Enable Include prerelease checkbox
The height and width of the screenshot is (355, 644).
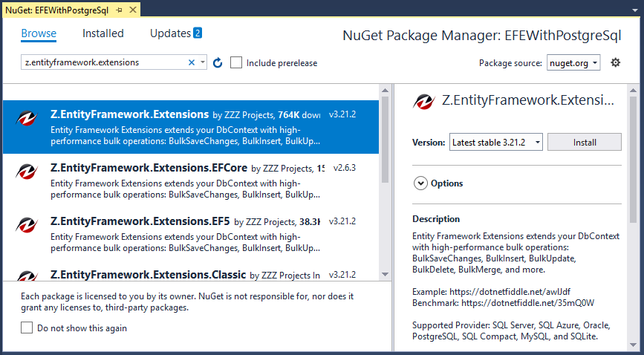[236, 63]
